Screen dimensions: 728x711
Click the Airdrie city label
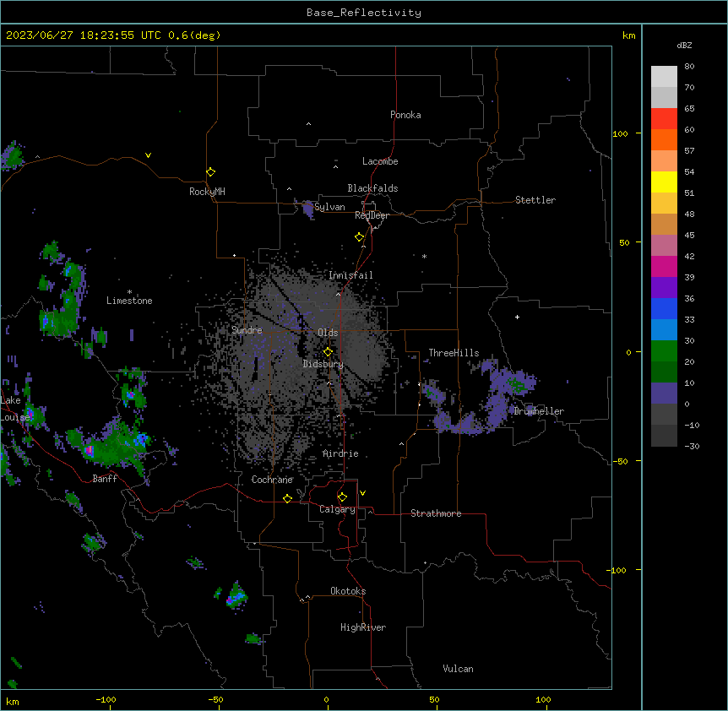pyautogui.click(x=340, y=453)
